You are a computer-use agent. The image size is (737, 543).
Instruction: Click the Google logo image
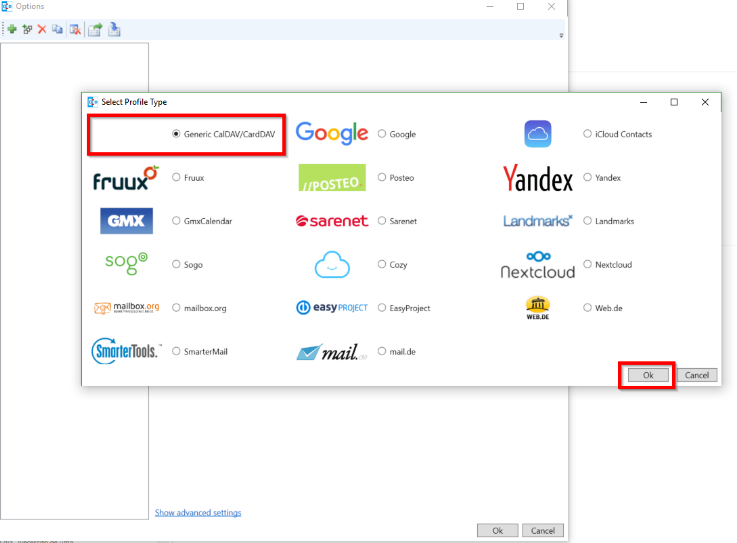click(x=332, y=134)
